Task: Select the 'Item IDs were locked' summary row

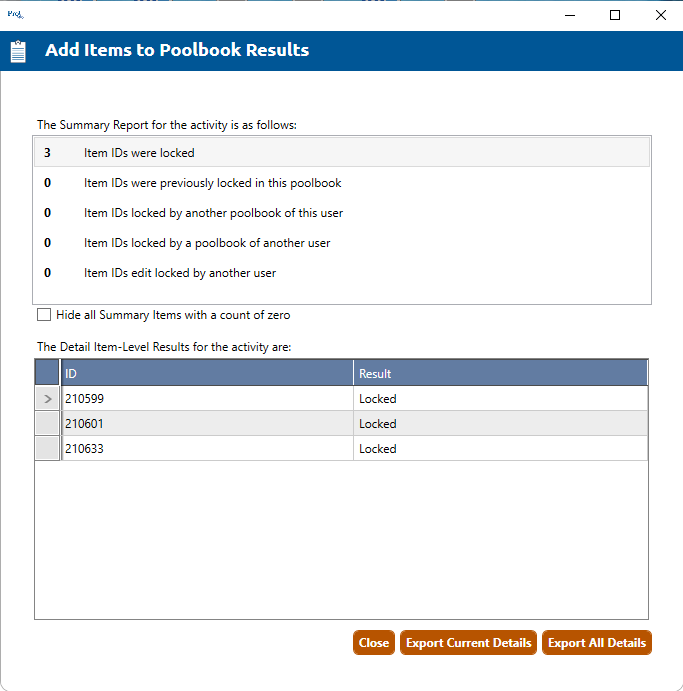Action: [342, 153]
